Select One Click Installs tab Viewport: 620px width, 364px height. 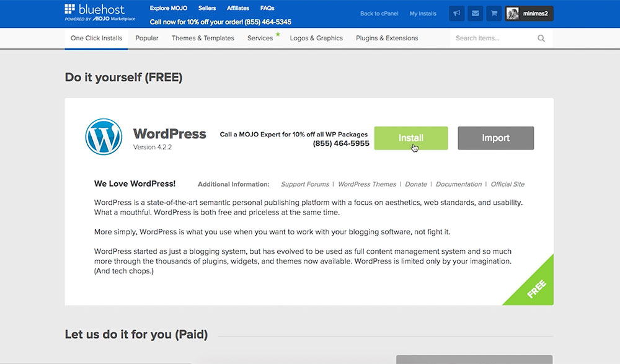96,38
